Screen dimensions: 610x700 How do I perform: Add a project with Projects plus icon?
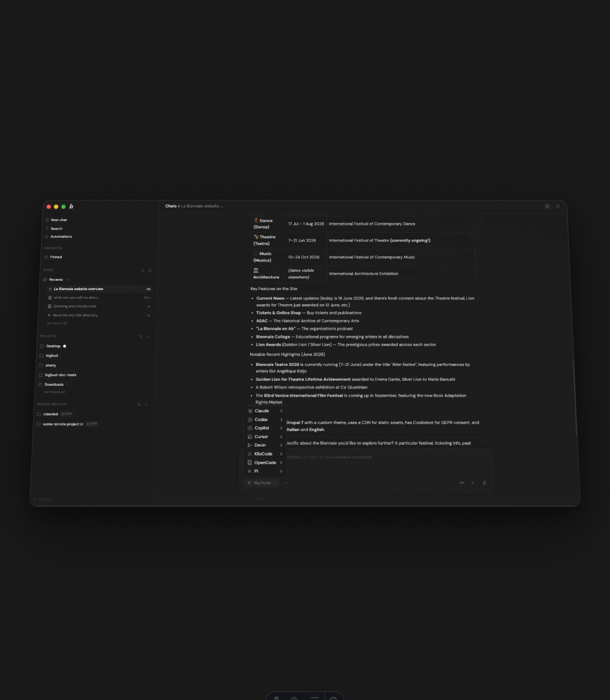[x=148, y=337]
